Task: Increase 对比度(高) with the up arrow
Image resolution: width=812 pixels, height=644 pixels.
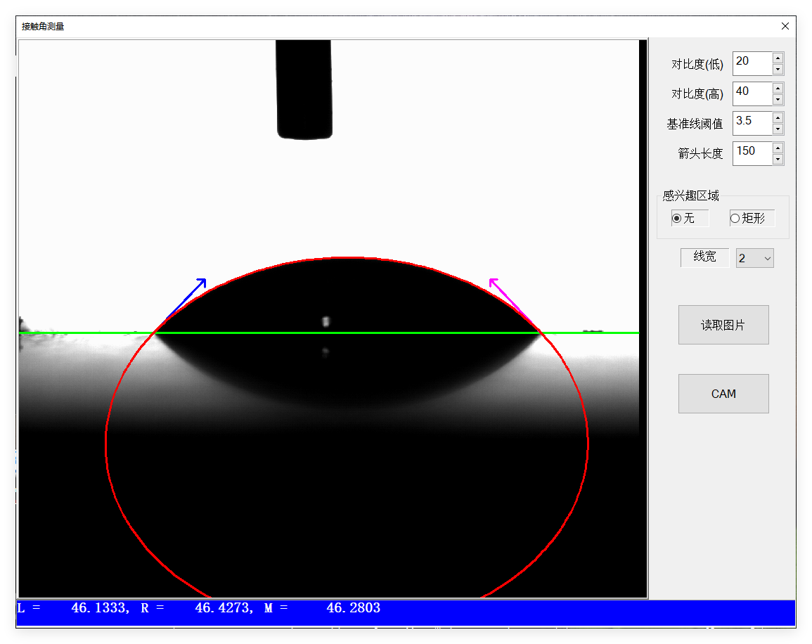Action: [x=778, y=88]
